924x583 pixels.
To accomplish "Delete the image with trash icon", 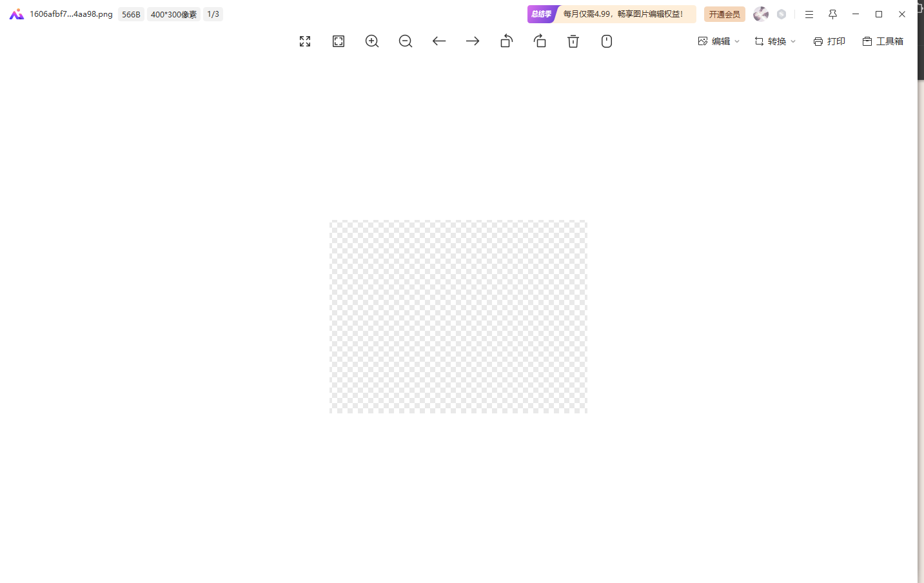I will pos(573,41).
